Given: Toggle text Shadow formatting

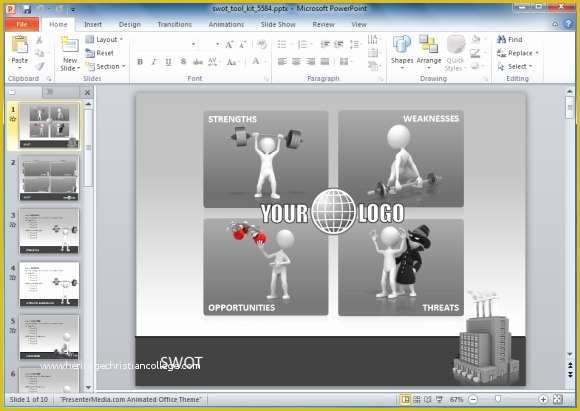Looking at the screenshot, I should 183,62.
